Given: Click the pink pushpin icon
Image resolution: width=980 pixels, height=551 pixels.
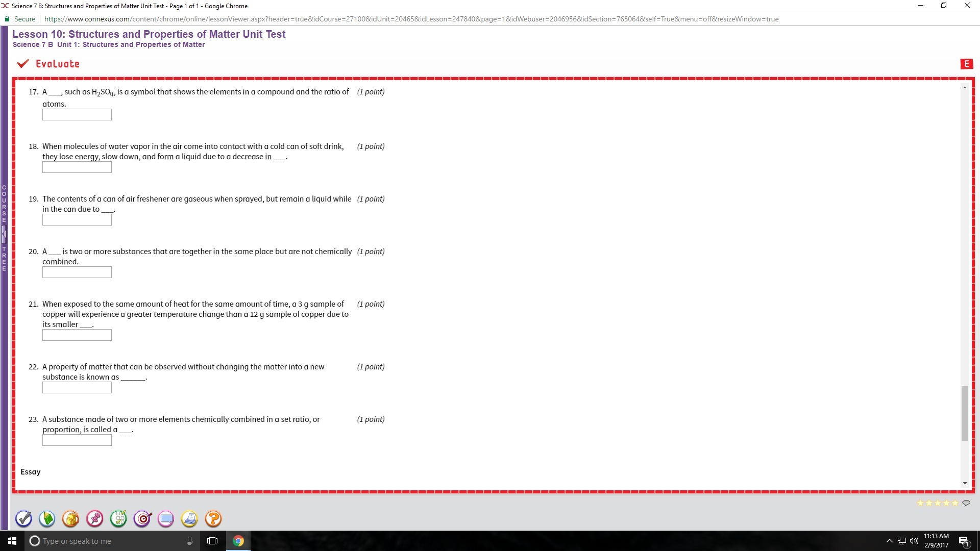Looking at the screenshot, I should 95,519.
